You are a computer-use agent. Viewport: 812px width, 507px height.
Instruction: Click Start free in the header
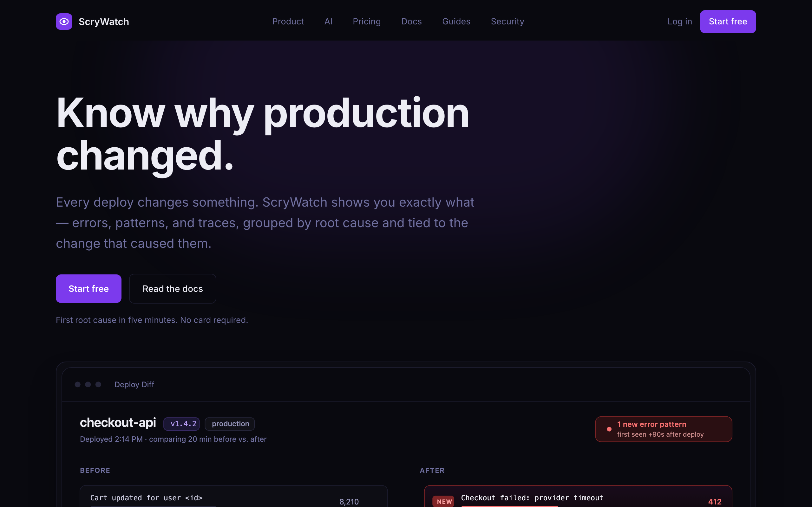(728, 22)
